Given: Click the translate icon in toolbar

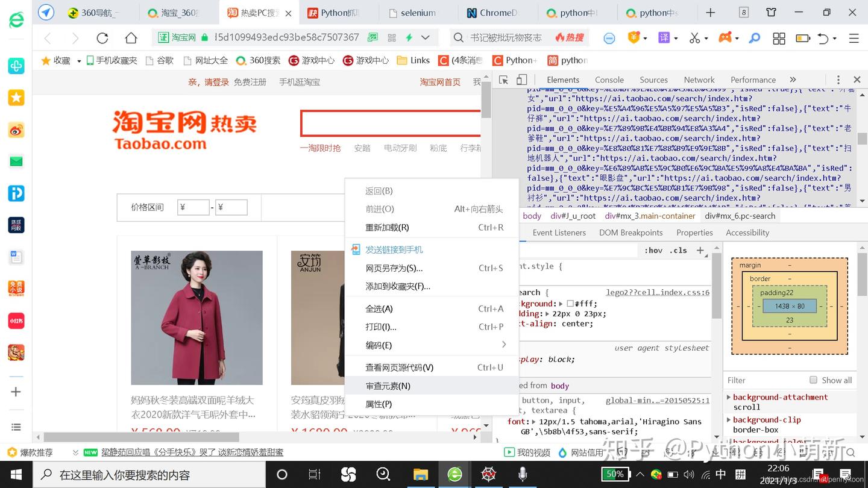Looking at the screenshot, I should (664, 38).
